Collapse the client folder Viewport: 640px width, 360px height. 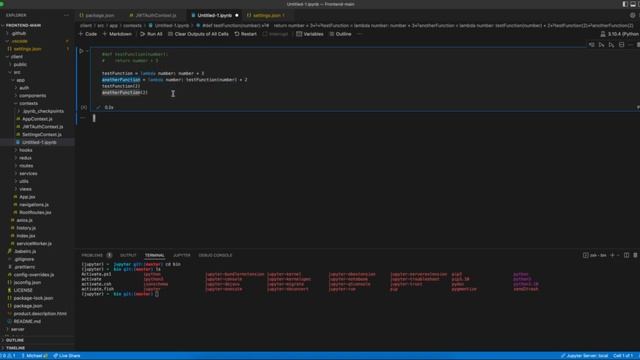[17, 57]
